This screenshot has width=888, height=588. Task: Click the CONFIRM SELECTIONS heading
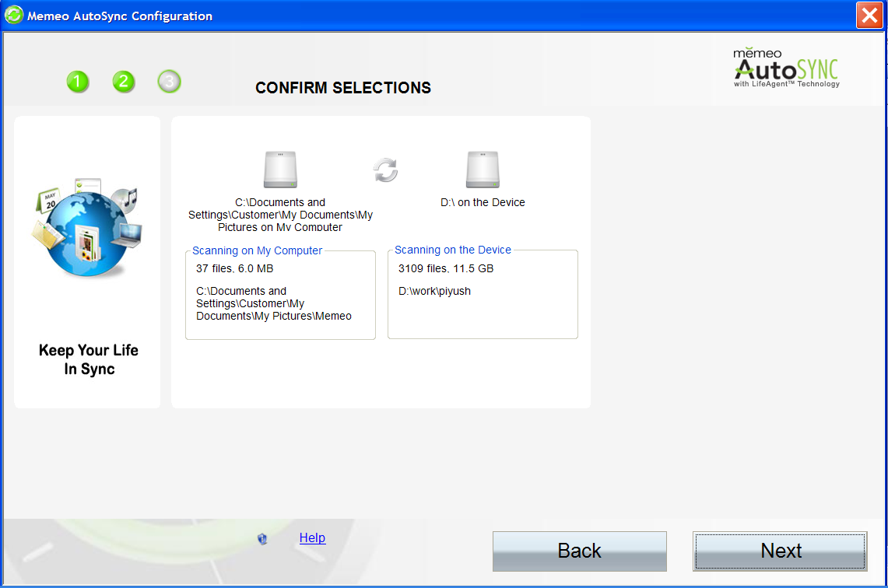343,88
